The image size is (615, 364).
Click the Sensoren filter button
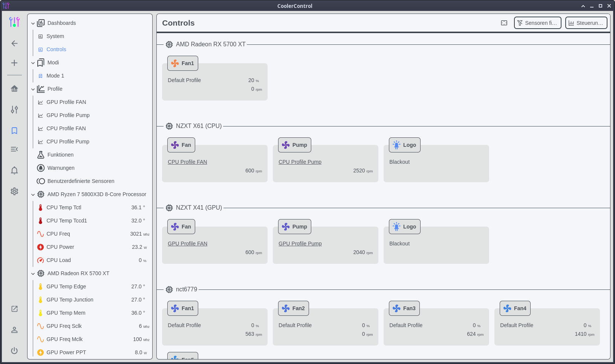pos(538,23)
